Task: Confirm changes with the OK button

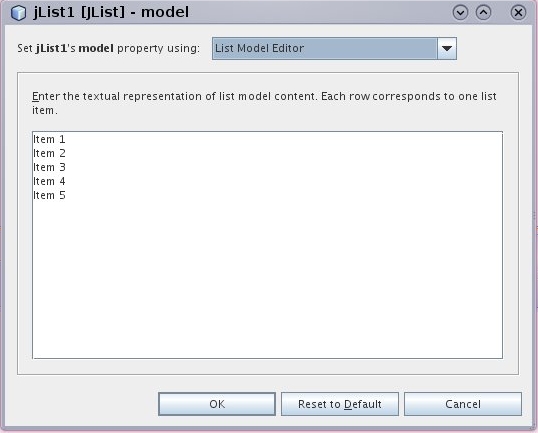Action: (217, 404)
